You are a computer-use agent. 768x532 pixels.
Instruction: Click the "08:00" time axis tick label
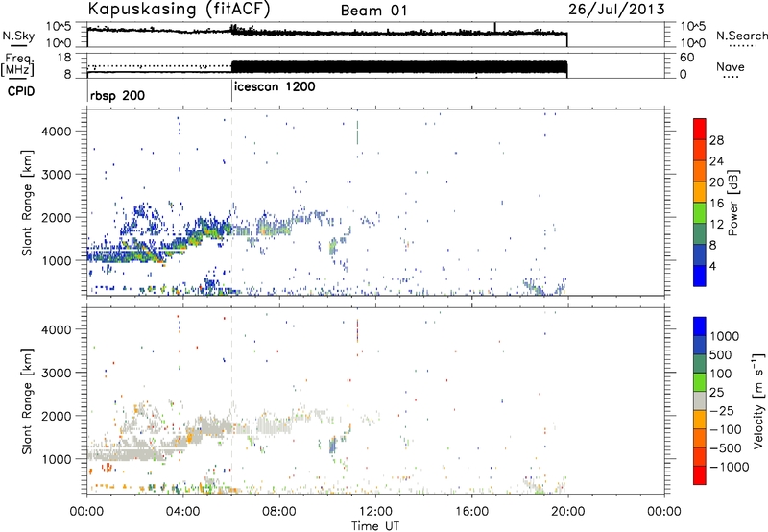point(278,512)
